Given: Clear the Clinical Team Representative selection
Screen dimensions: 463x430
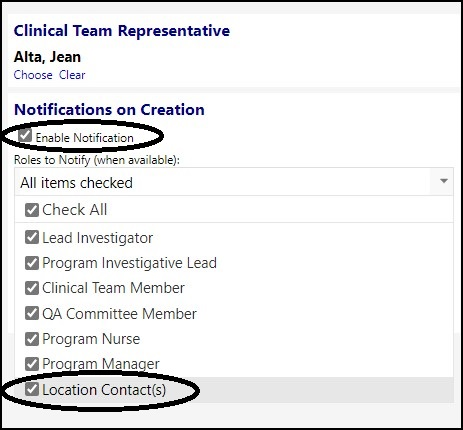Looking at the screenshot, I should 72,75.
